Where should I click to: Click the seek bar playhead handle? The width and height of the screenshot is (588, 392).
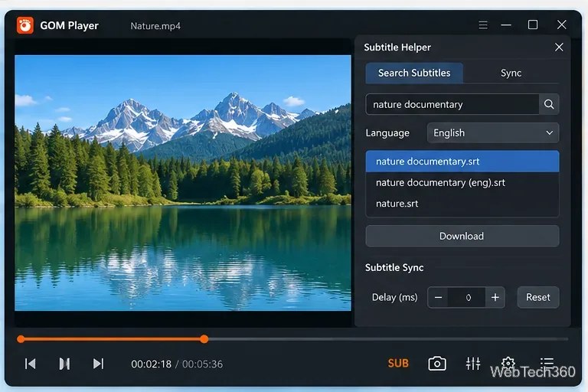pyautogui.click(x=204, y=339)
